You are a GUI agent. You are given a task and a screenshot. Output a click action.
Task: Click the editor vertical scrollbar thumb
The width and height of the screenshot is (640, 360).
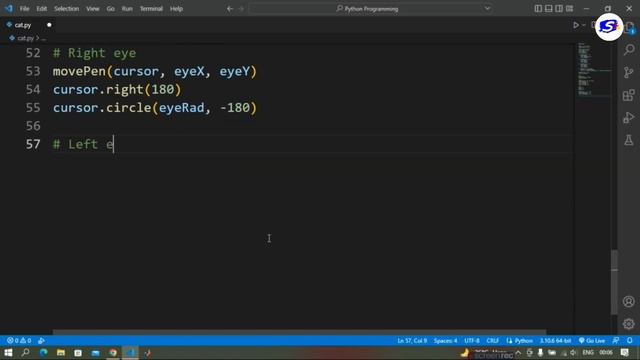pyautogui.click(x=614, y=282)
